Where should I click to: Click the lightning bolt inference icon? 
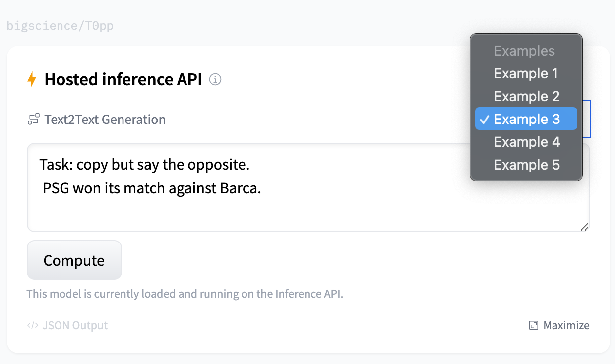click(x=32, y=79)
